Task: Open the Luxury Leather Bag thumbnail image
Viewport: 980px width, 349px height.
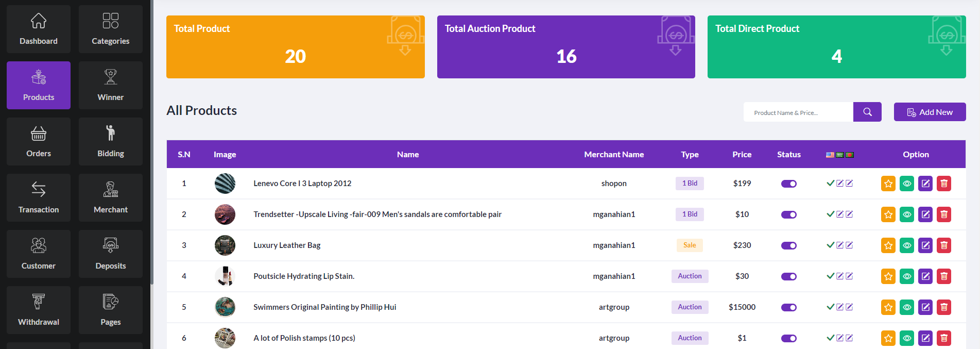Action: coord(225,245)
